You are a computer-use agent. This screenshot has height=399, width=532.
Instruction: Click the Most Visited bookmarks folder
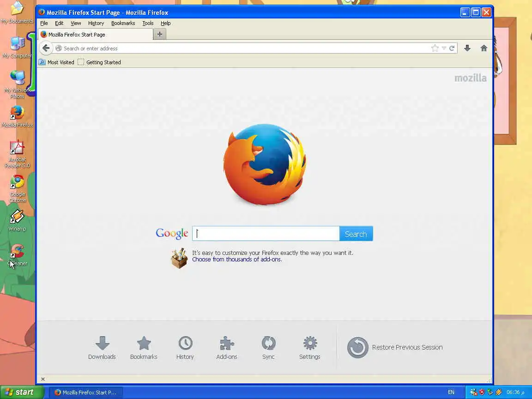[x=56, y=62]
